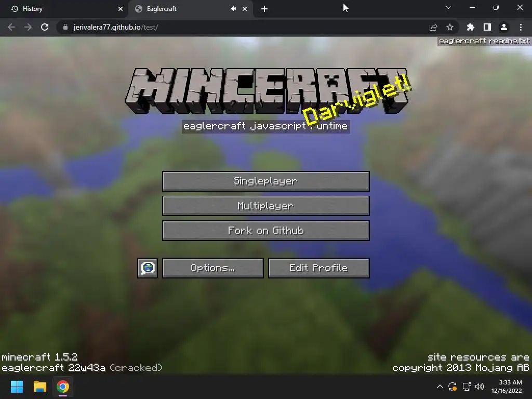The height and width of the screenshot is (399, 532).
Task: Toggle the browser side panel
Action: [x=487, y=27]
